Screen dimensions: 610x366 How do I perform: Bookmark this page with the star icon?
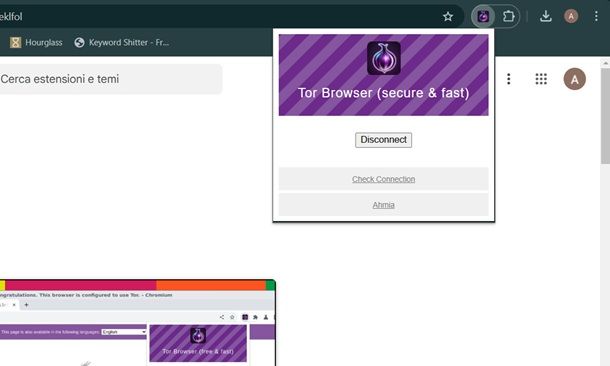click(448, 16)
